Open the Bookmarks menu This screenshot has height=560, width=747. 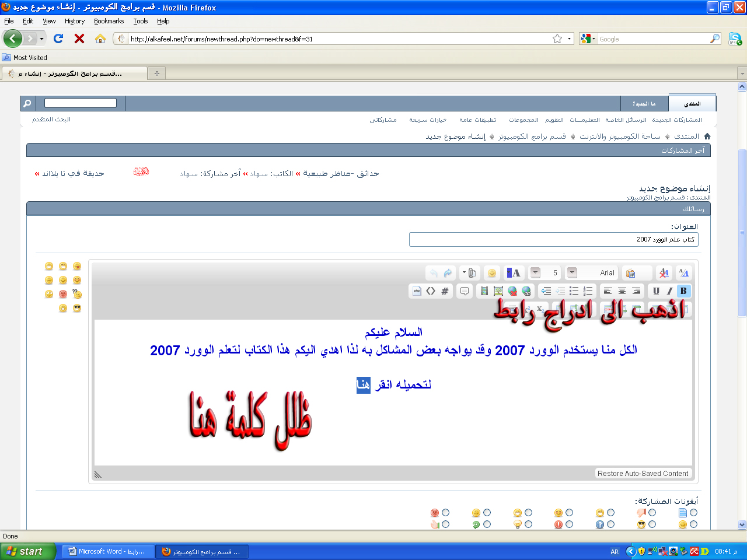[109, 21]
